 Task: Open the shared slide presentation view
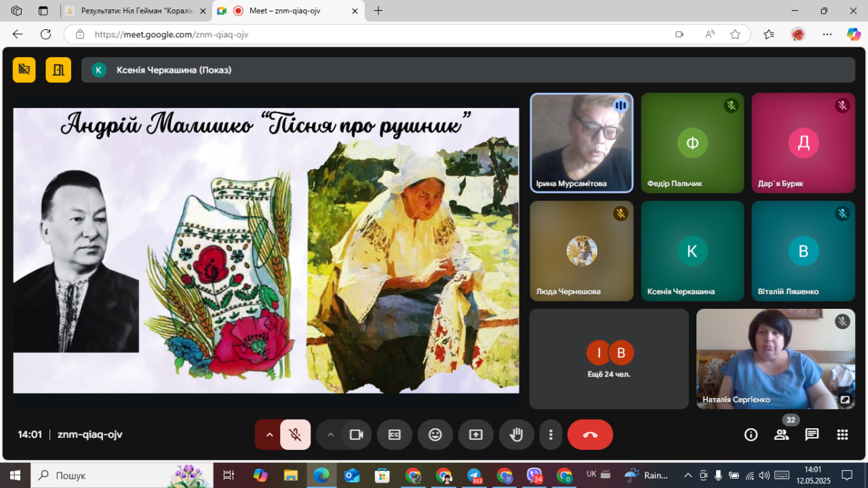coord(266,250)
